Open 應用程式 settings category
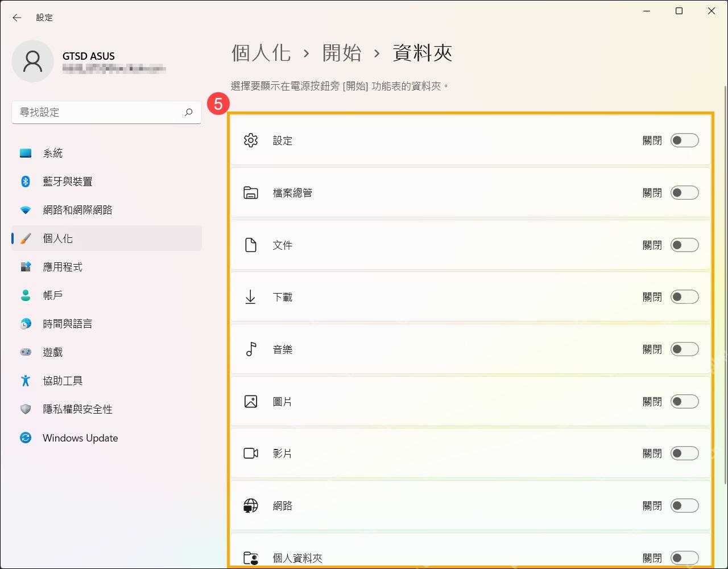This screenshot has width=728, height=569. [x=106, y=267]
